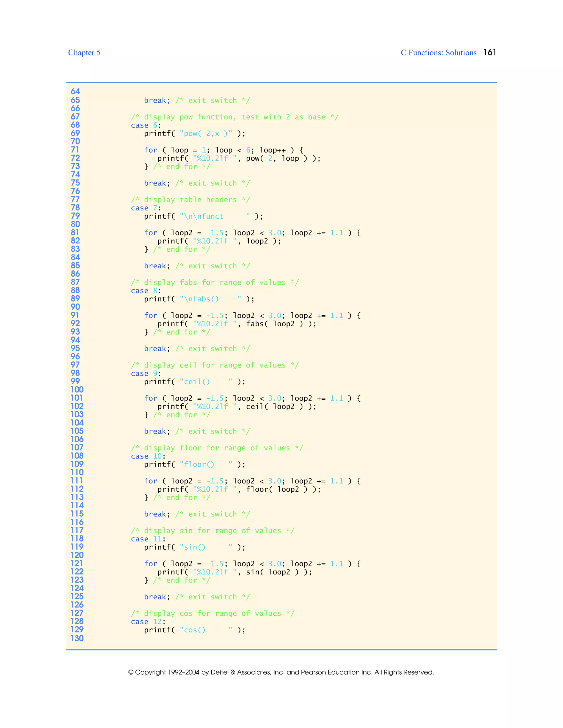The height and width of the screenshot is (728, 563).
Task: Click 'case 7:' label
Action: [146, 208]
